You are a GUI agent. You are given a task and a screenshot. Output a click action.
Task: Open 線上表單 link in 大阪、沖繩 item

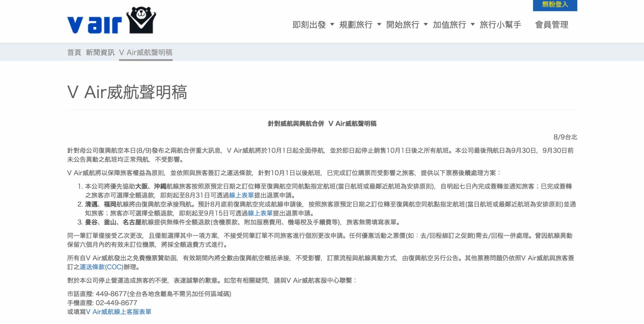241,195
